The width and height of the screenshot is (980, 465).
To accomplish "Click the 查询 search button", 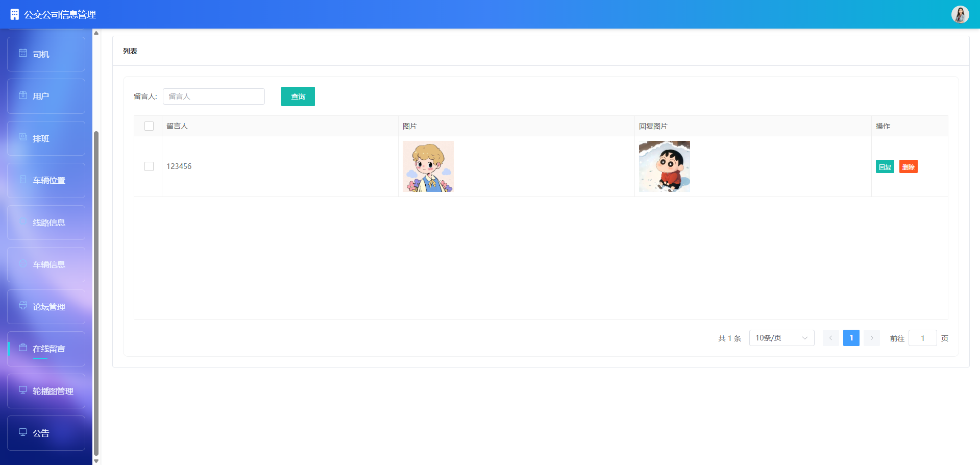I will (x=298, y=96).
